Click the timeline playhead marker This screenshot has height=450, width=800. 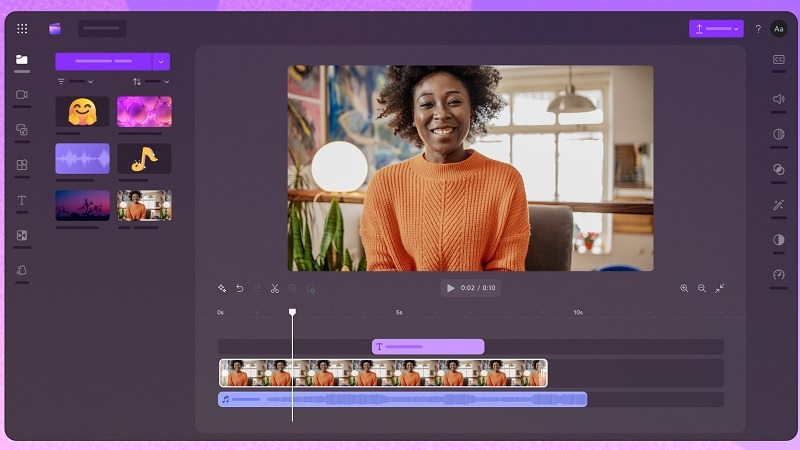pos(292,312)
